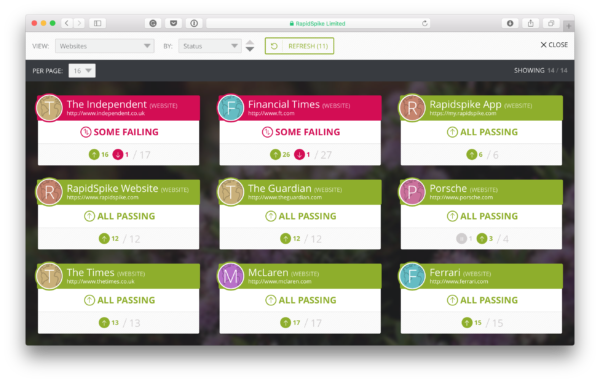Toggle the Safari sidebar button
The image size is (600, 382).
point(98,23)
